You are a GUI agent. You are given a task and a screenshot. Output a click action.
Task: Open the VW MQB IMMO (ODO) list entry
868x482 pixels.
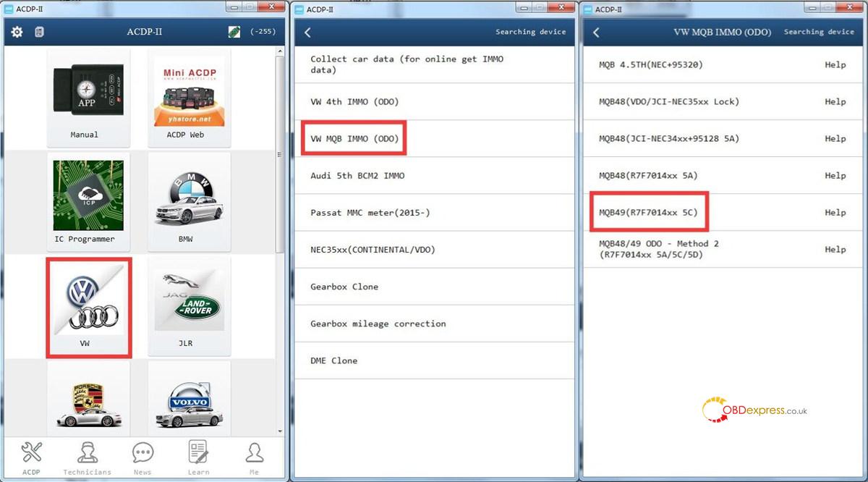tap(434, 138)
